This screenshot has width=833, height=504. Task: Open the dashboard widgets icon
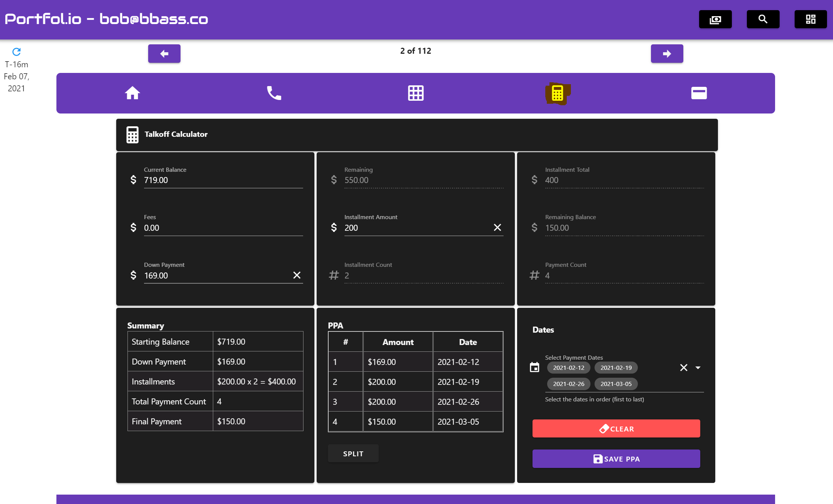[810, 19]
